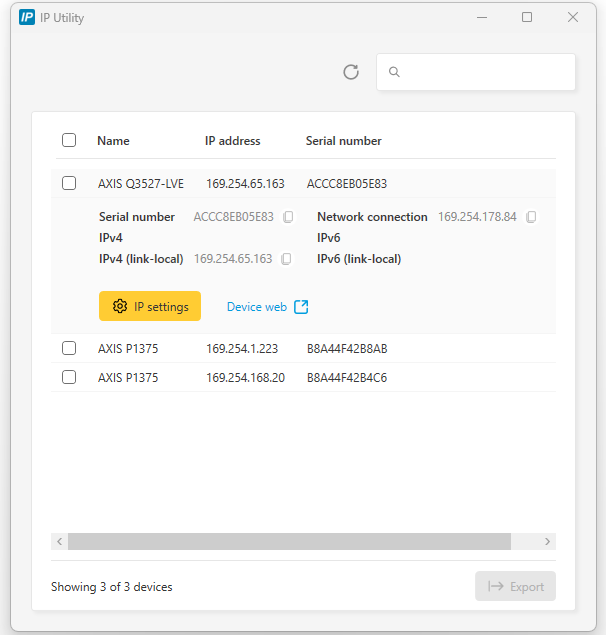The height and width of the screenshot is (635, 606).
Task: Select checkbox for device 169.254.168.20
Action: point(69,377)
